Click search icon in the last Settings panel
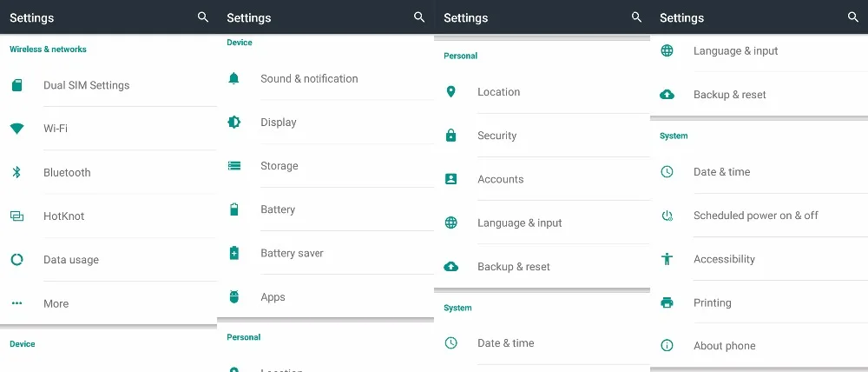The image size is (868, 372). coord(853,17)
